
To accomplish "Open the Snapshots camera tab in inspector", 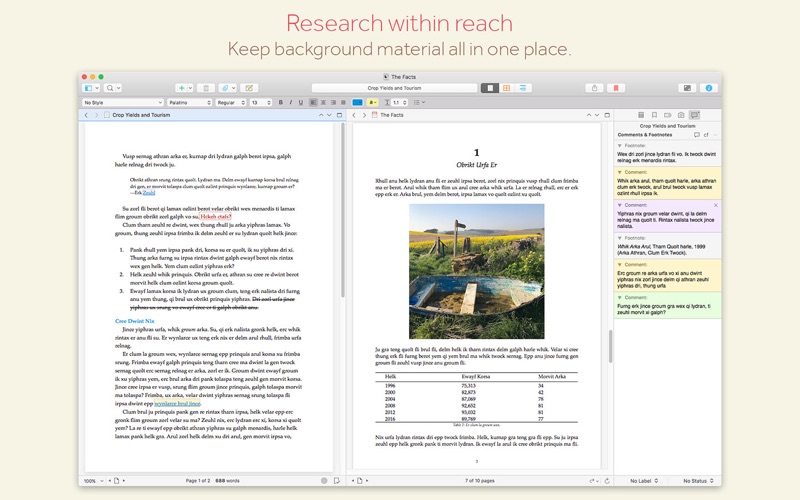I will click(x=681, y=115).
